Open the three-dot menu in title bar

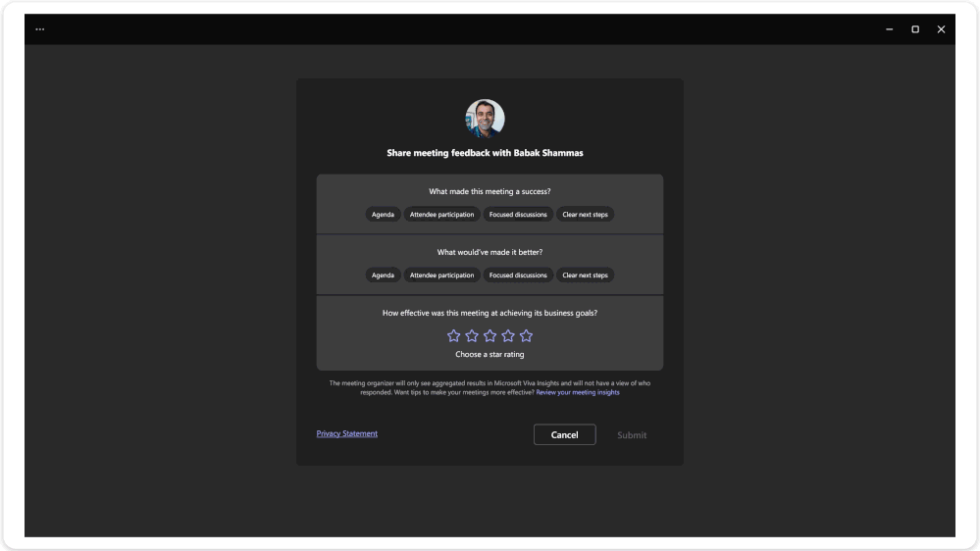40,29
